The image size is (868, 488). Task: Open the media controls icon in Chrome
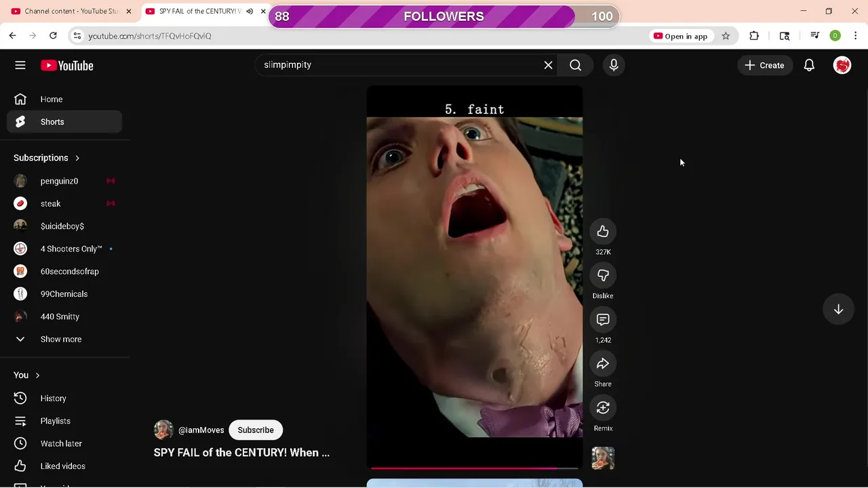coord(815,36)
